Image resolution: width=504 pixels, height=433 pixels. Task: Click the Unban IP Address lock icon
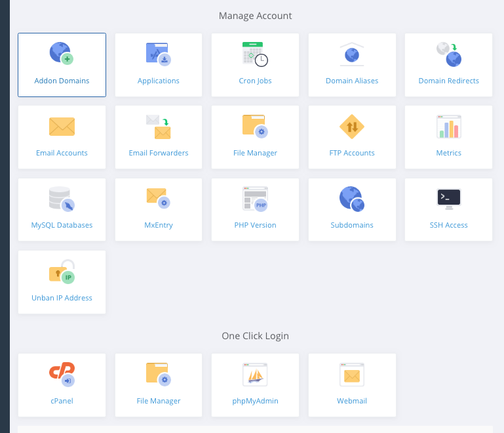pyautogui.click(x=62, y=271)
